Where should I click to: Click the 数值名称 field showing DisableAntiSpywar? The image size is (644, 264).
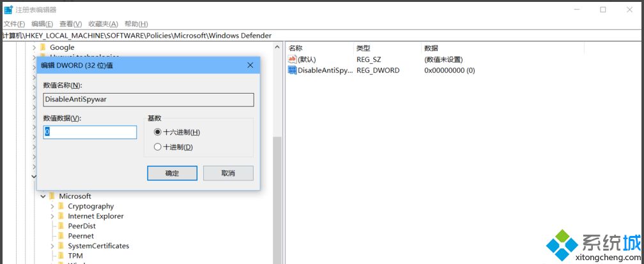[x=149, y=99]
